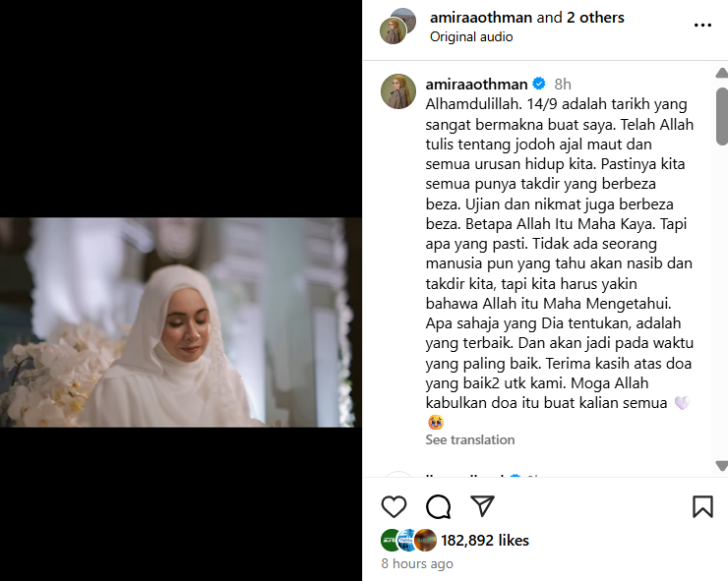Like the post with the heart icon
This screenshot has width=728, height=581.
[394, 506]
